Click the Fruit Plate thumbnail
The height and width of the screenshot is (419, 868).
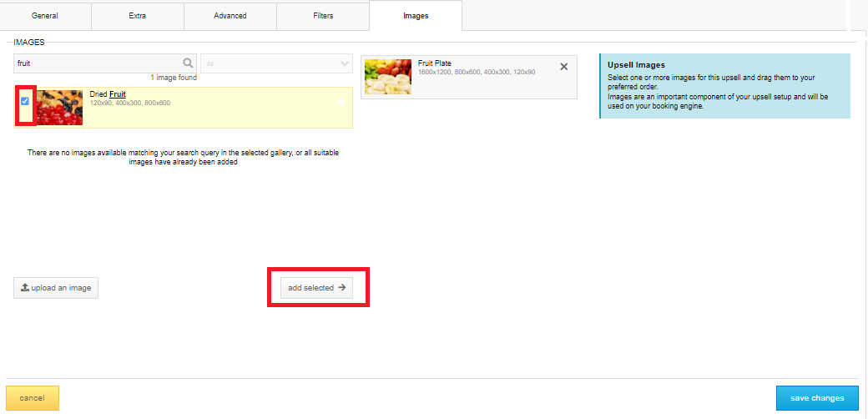click(x=388, y=77)
